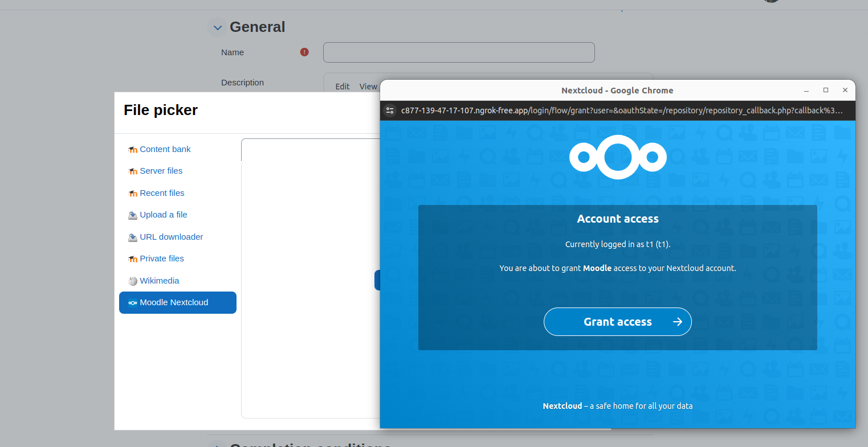Screen dimensions: 868x447
Task: Click the Upload a file icon
Action: pyautogui.click(x=133, y=215)
